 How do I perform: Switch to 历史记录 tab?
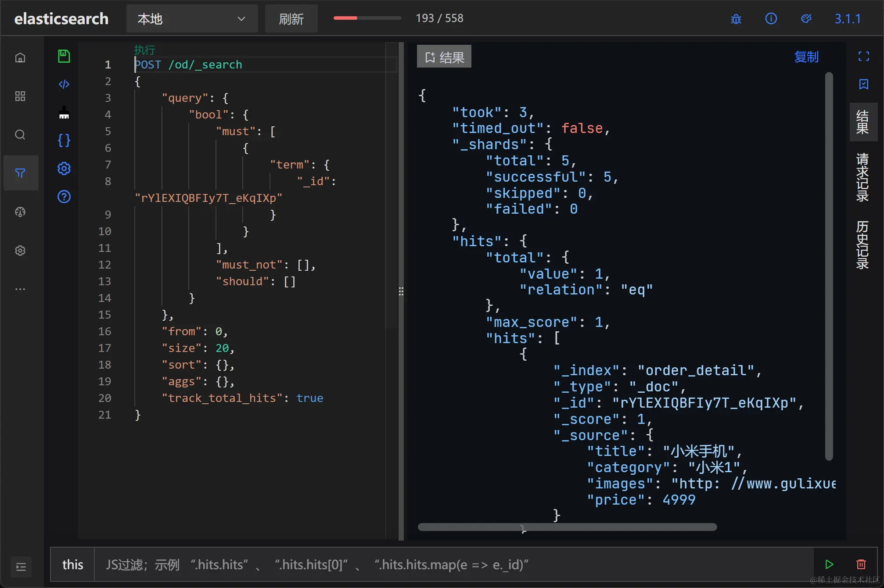tap(862, 245)
